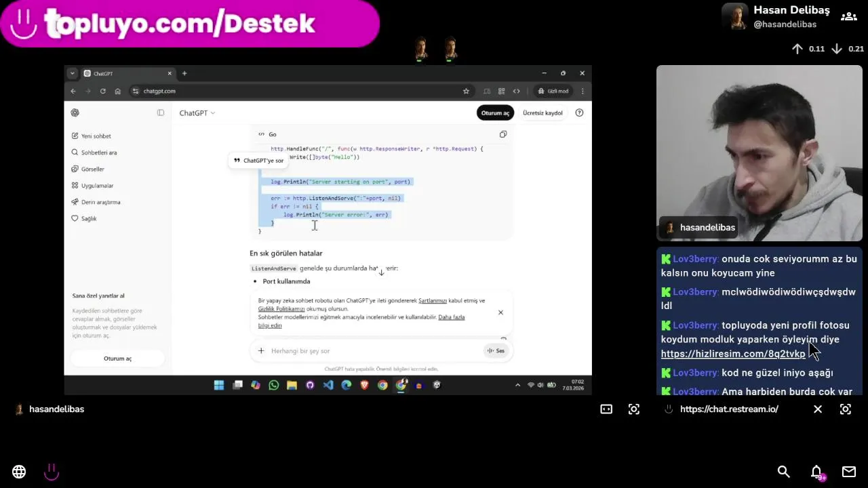Toggle theater view icon under the screen share

(x=606, y=409)
